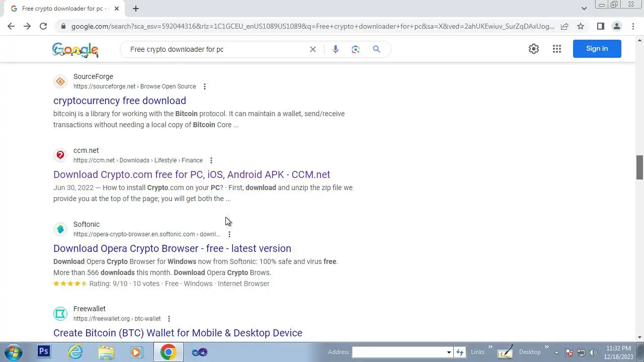The width and height of the screenshot is (644, 362).
Task: Open the Google apps grid
Action: [x=557, y=49]
